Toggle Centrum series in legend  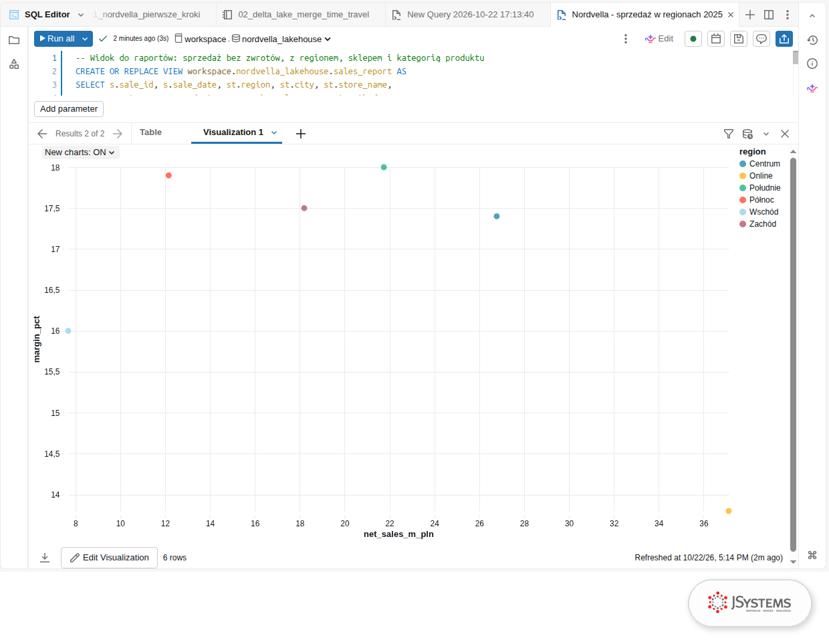pyautogui.click(x=760, y=164)
